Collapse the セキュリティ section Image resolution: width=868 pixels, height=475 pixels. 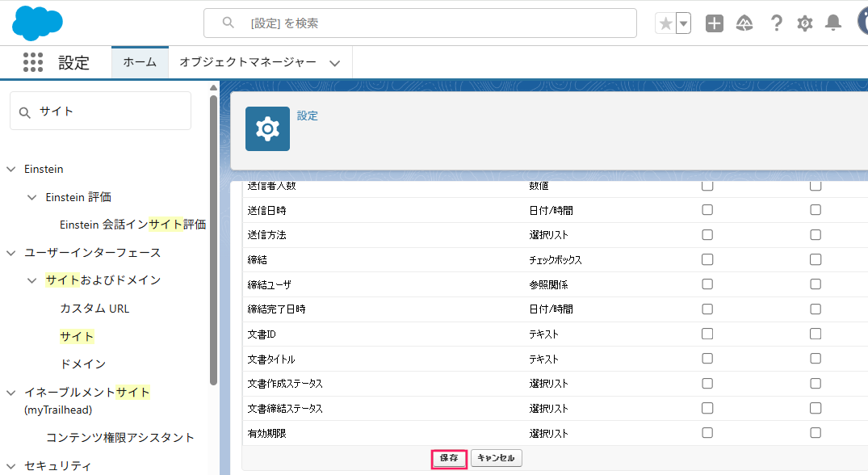pyautogui.click(x=11, y=466)
